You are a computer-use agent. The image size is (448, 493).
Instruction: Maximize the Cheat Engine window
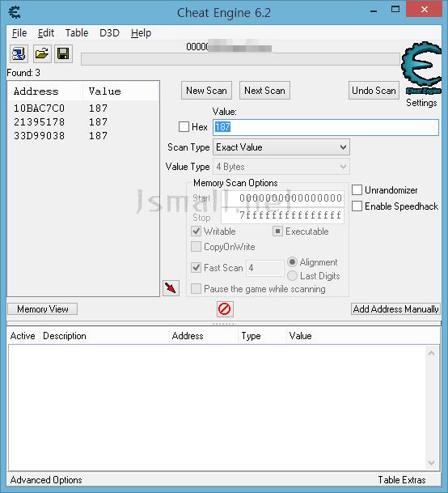pos(395,9)
